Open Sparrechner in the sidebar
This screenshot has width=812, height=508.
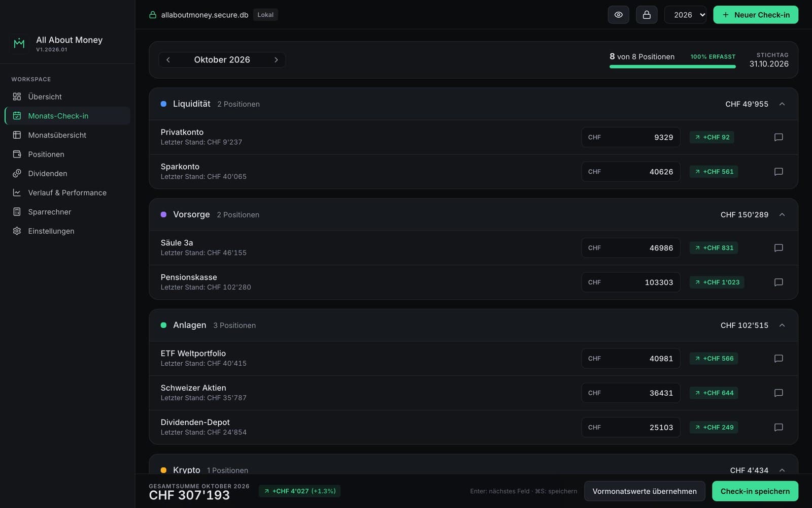coord(67,212)
